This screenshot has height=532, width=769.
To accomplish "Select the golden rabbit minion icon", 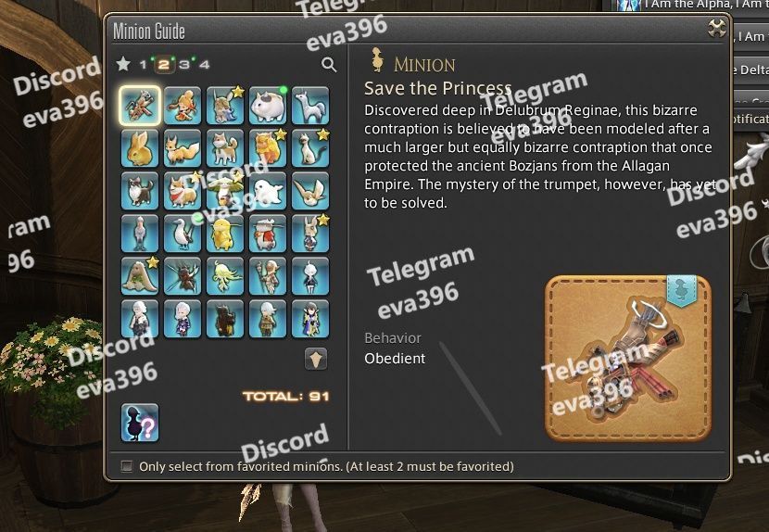I will pyautogui.click(x=140, y=148).
